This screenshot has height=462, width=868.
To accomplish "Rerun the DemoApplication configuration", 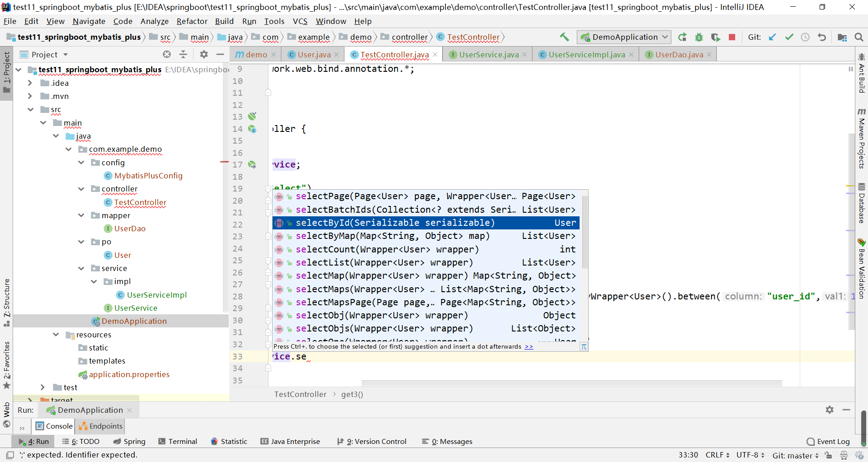I will click(683, 37).
